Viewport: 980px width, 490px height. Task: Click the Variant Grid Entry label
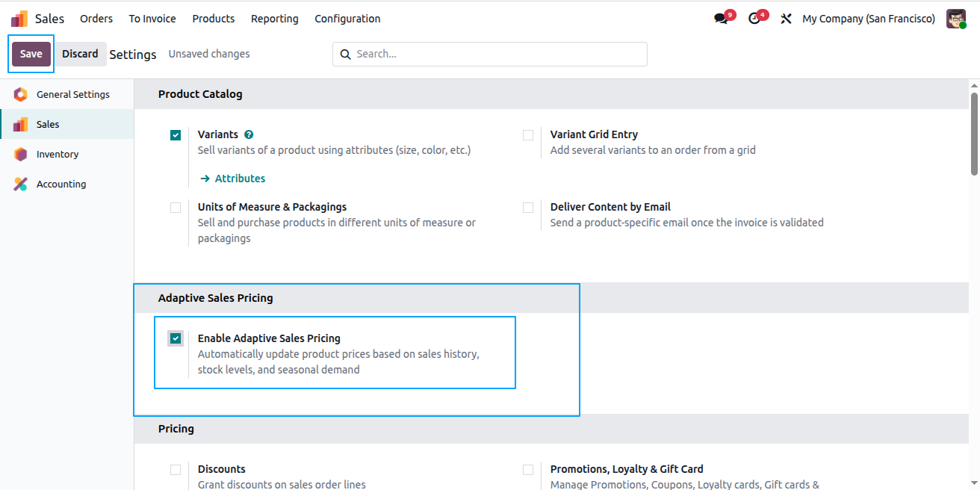point(594,134)
